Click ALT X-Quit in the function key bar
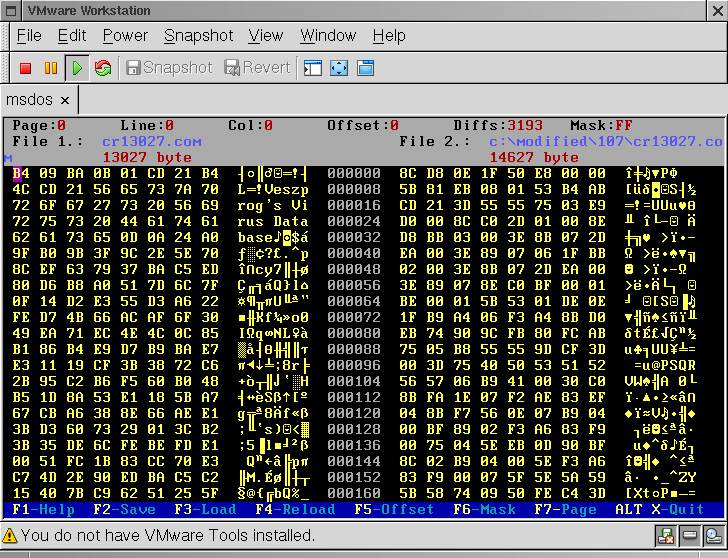728x558 pixels. (x=660, y=510)
